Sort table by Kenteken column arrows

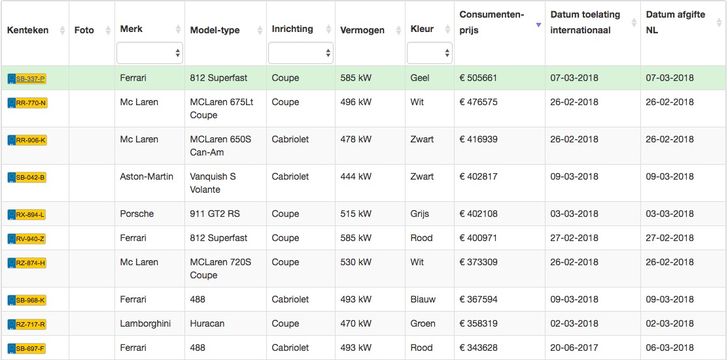point(62,30)
